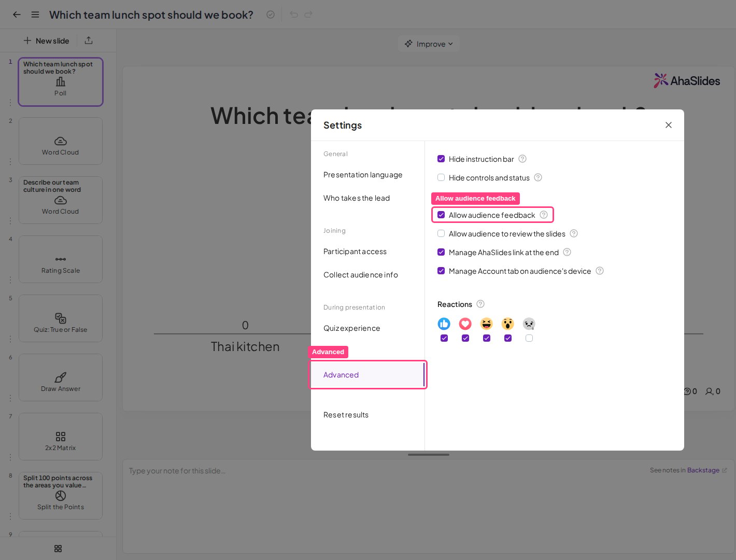Close the Settings dialog
The height and width of the screenshot is (560, 736).
[x=669, y=125]
